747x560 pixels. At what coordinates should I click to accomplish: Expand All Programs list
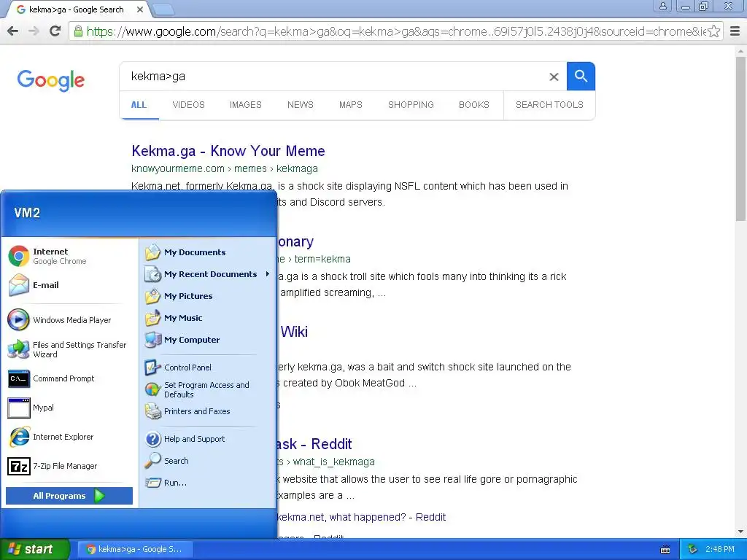pyautogui.click(x=69, y=496)
